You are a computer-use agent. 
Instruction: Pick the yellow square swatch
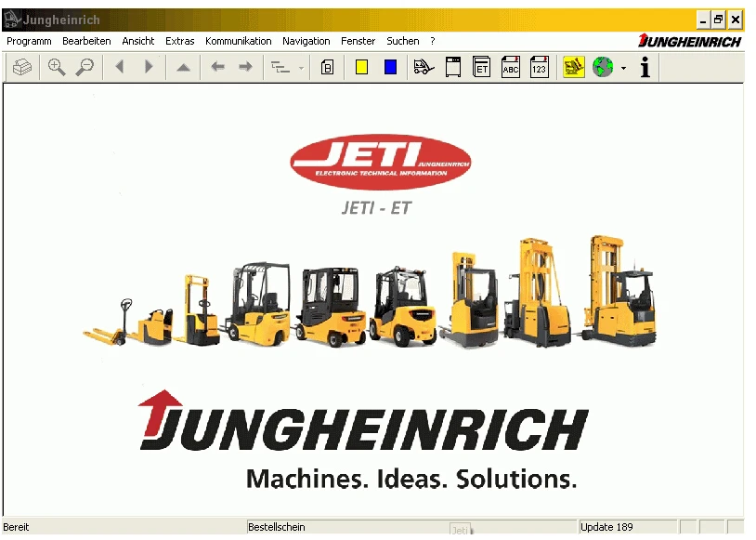click(x=361, y=67)
